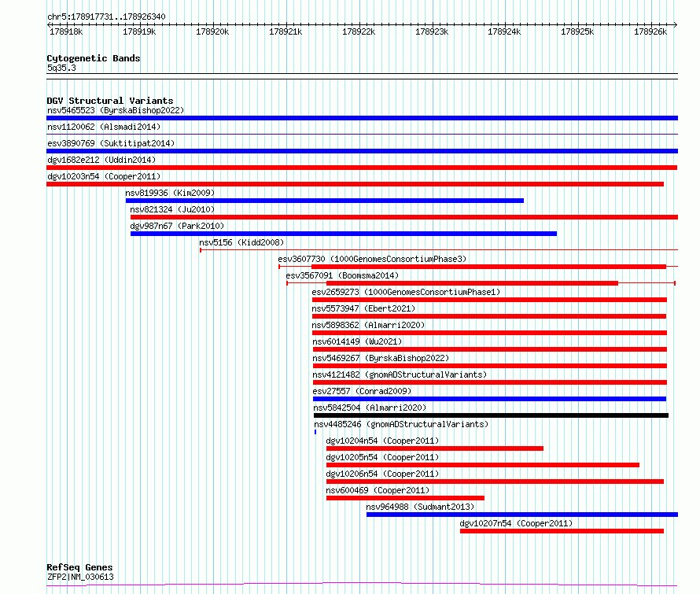The image size is (700, 594).
Task: Click the left arrow end of the ruler
Action: [x=49, y=24]
